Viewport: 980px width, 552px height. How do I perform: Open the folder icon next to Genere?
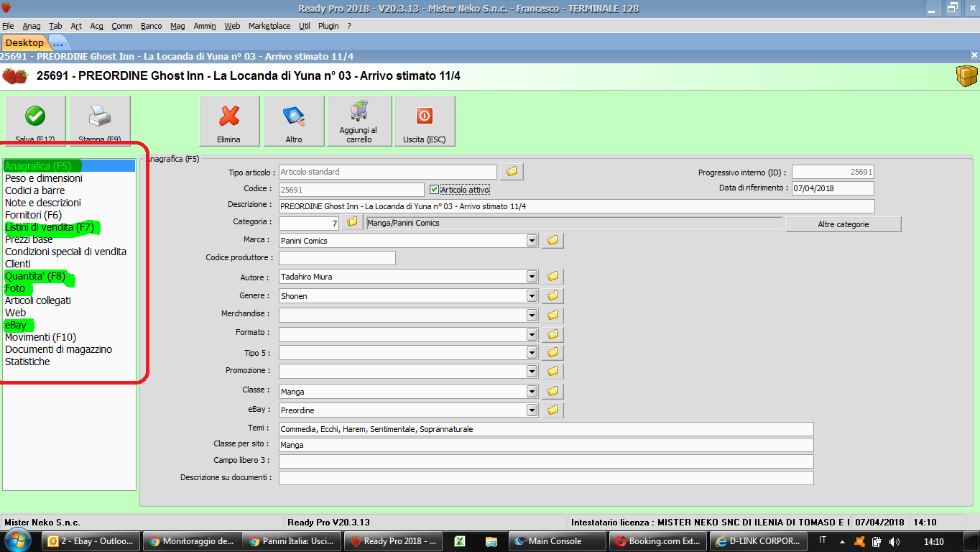553,295
